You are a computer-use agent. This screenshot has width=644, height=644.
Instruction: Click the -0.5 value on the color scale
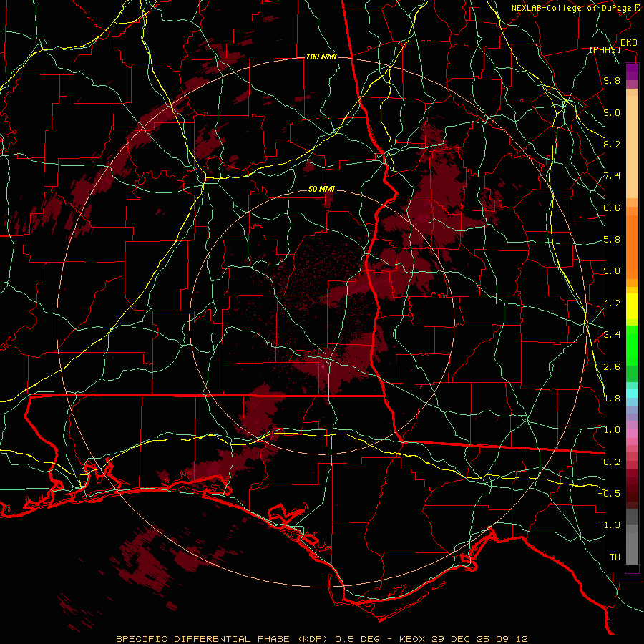(609, 494)
